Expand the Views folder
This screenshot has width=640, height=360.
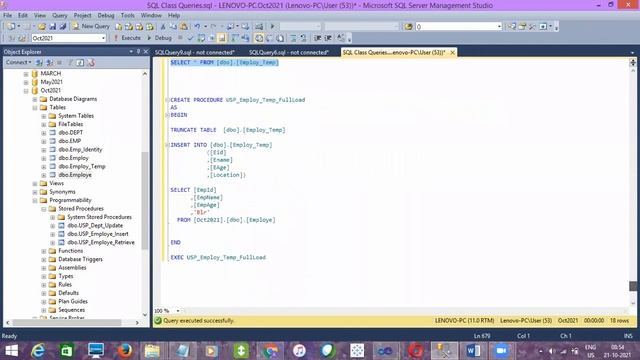click(x=35, y=184)
